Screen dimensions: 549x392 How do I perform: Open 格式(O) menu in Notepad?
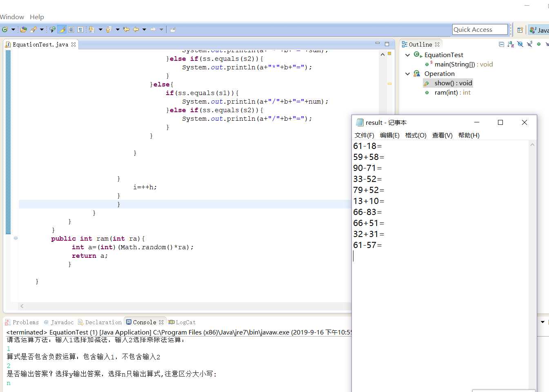[416, 135]
